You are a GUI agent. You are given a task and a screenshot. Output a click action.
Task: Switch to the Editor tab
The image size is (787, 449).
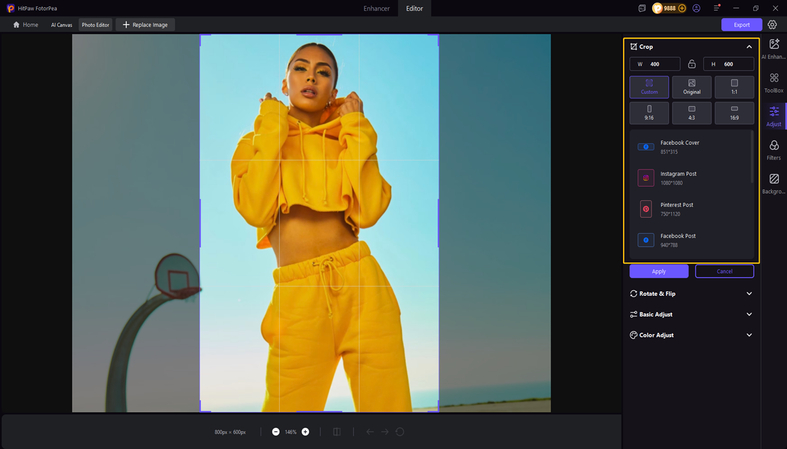point(415,9)
